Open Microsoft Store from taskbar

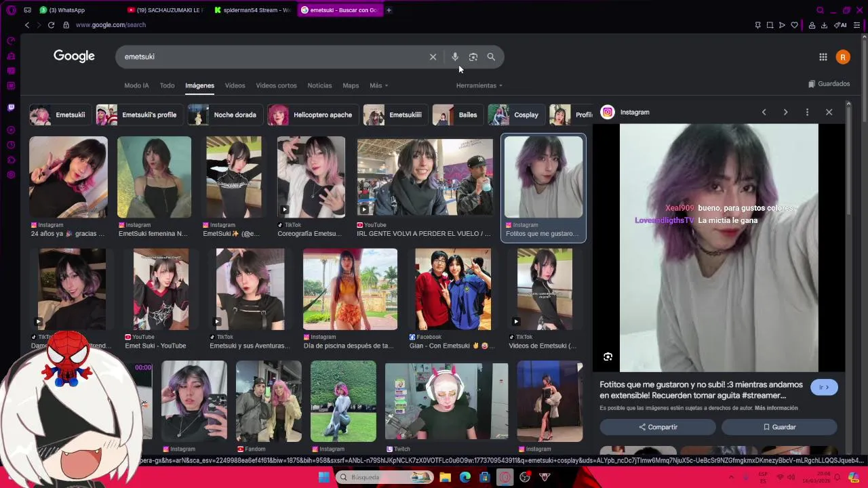484,477
